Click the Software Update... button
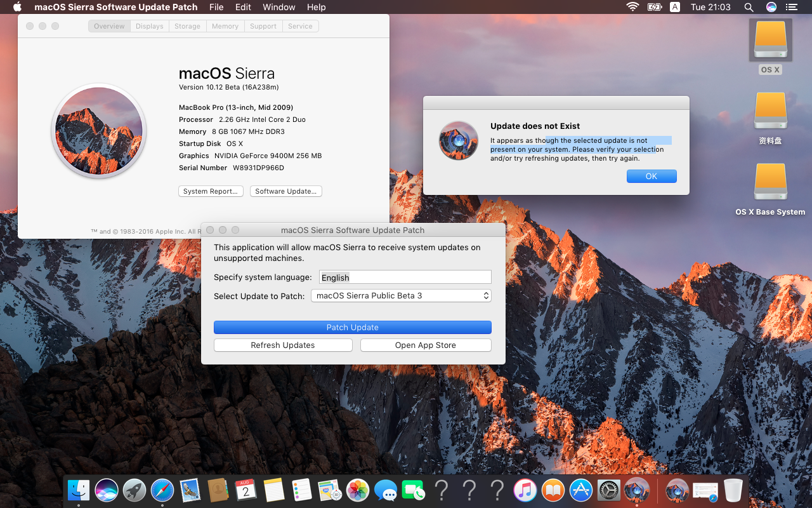This screenshot has height=508, width=812. [286, 191]
